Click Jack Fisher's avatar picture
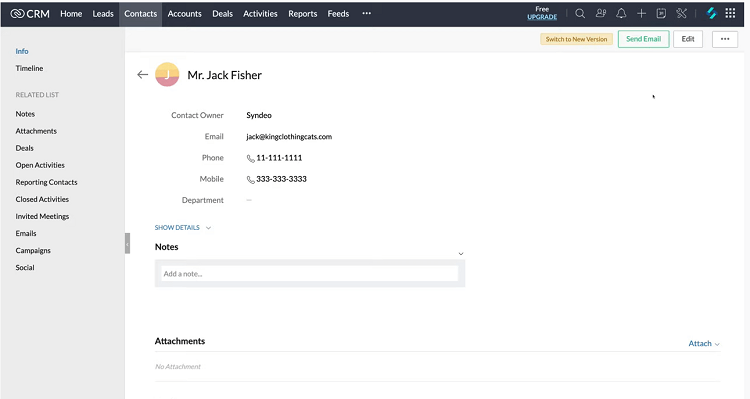The height and width of the screenshot is (399, 750). coord(167,75)
